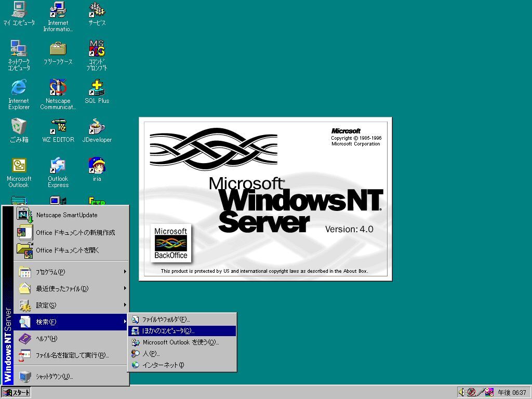Choose Office ドキュメントの新規作成 in Start menu

pyautogui.click(x=71, y=232)
